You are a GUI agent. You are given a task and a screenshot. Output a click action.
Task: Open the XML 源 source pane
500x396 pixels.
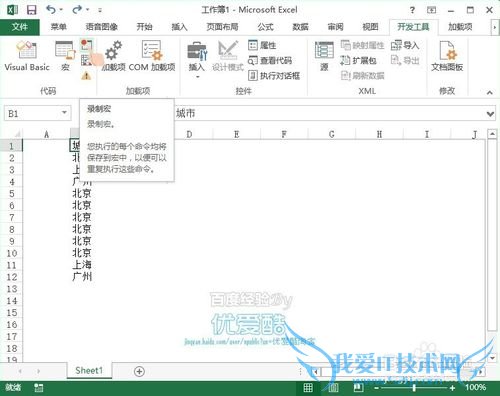pos(324,55)
